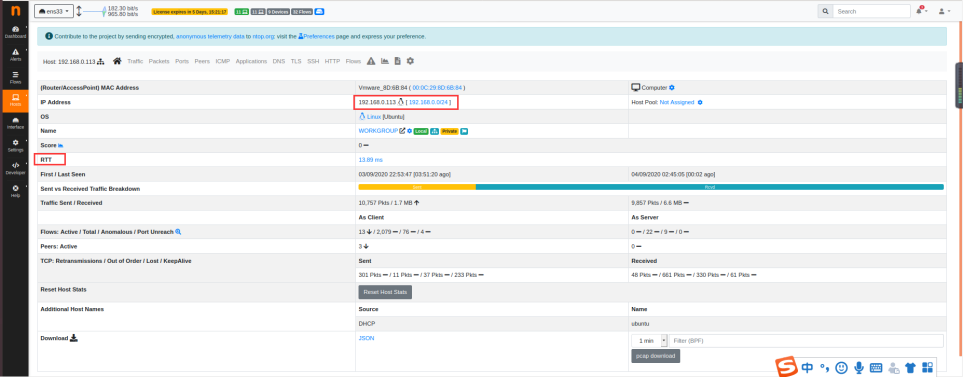964x378 pixels.
Task: Toggle Sogou Chinese/English mode
Action: (x=807, y=368)
